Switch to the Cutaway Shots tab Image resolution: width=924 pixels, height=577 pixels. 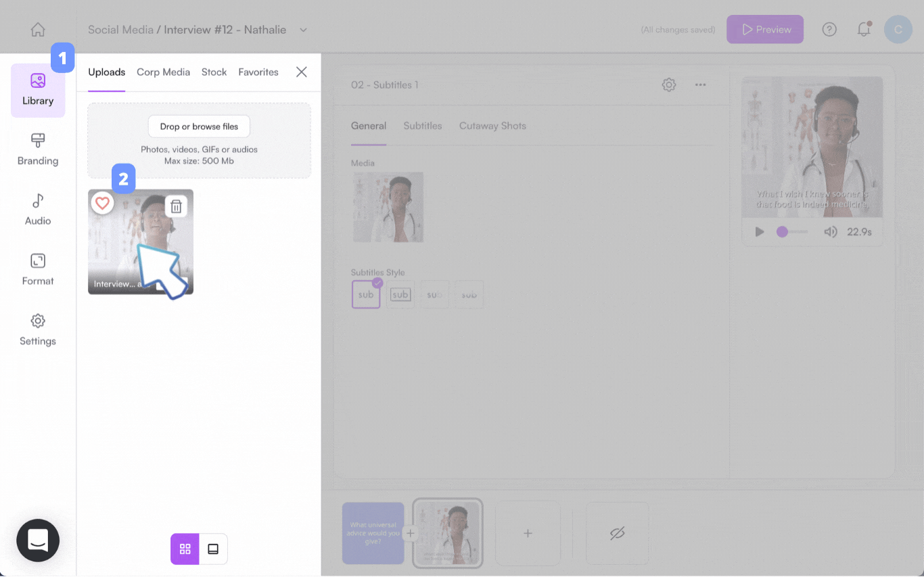(492, 126)
